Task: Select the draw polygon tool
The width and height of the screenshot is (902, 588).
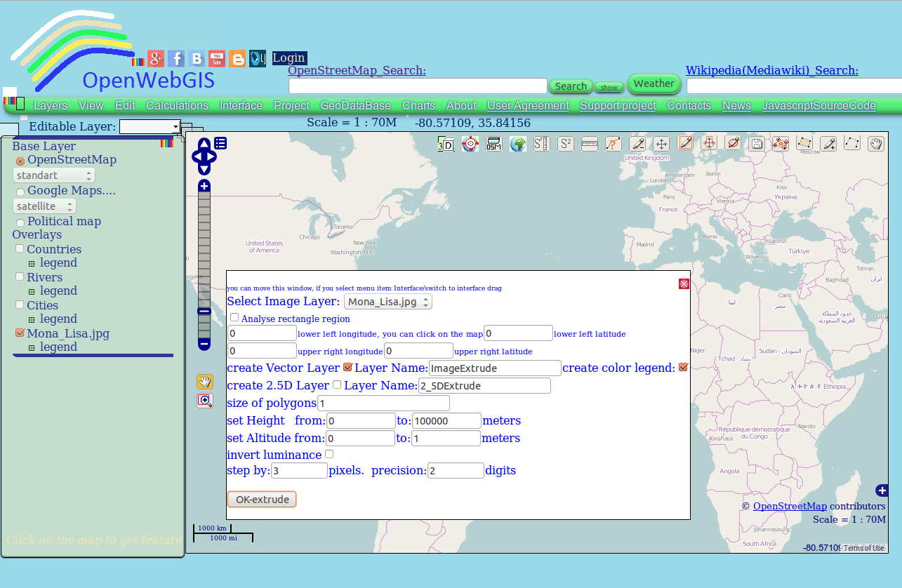Action: point(804,143)
